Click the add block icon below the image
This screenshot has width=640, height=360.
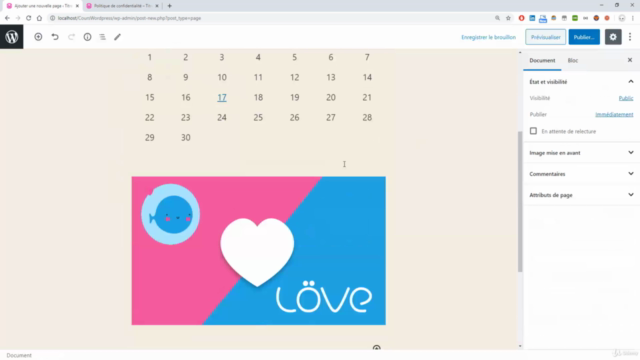click(376, 348)
